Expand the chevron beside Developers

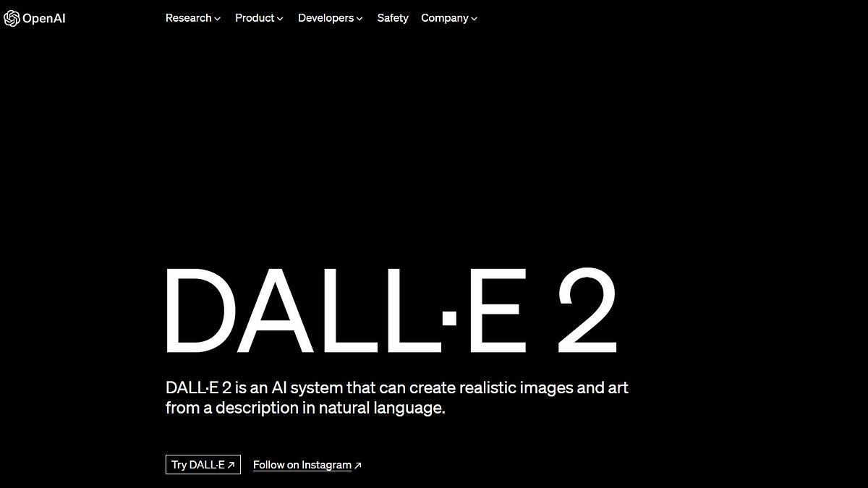point(359,19)
